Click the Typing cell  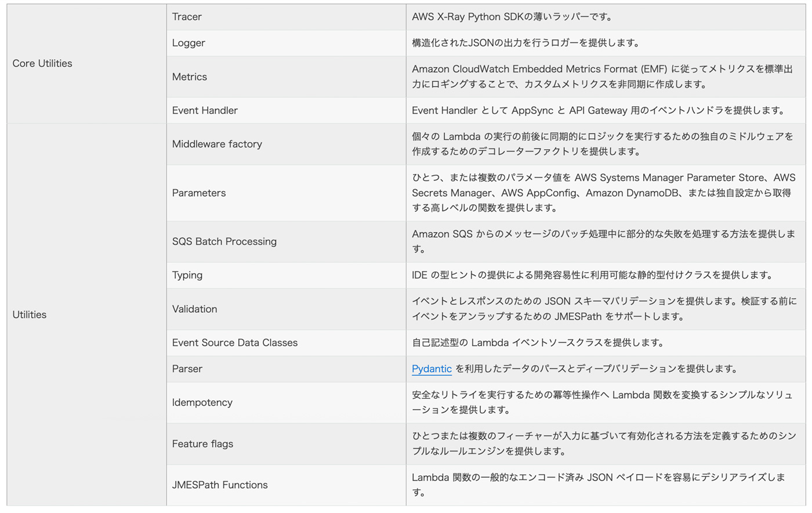pyautogui.click(x=287, y=275)
